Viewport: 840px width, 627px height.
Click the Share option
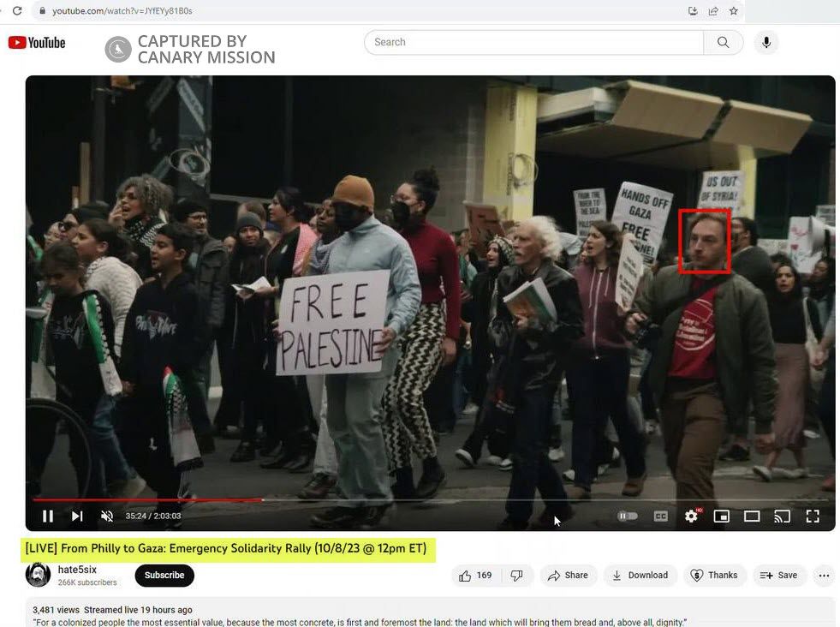coord(568,575)
